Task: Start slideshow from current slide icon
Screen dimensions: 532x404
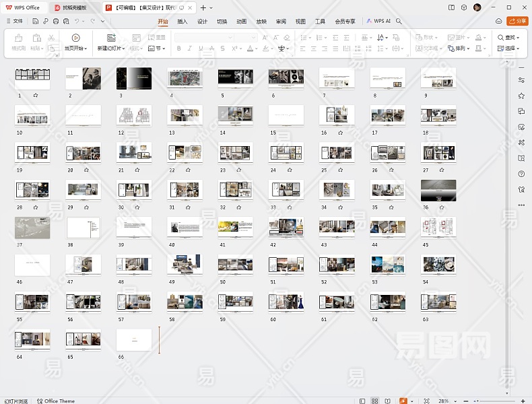Action: pos(75,38)
